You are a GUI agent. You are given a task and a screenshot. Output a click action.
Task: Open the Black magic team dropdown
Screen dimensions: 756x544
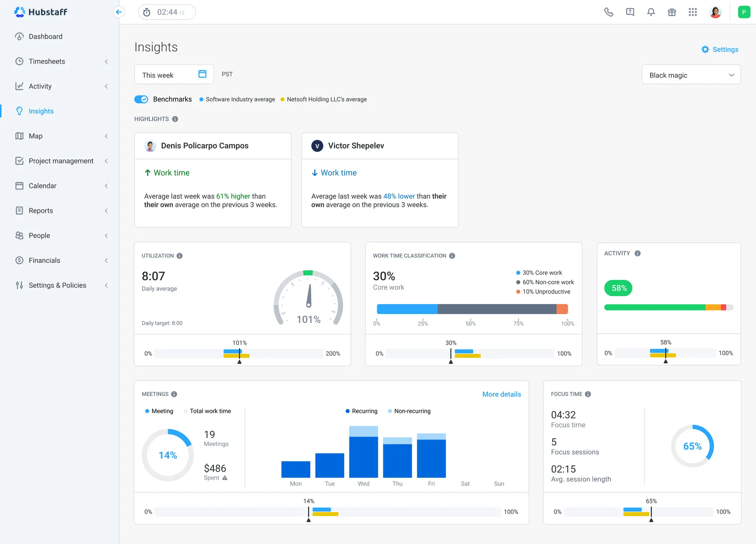[691, 75]
